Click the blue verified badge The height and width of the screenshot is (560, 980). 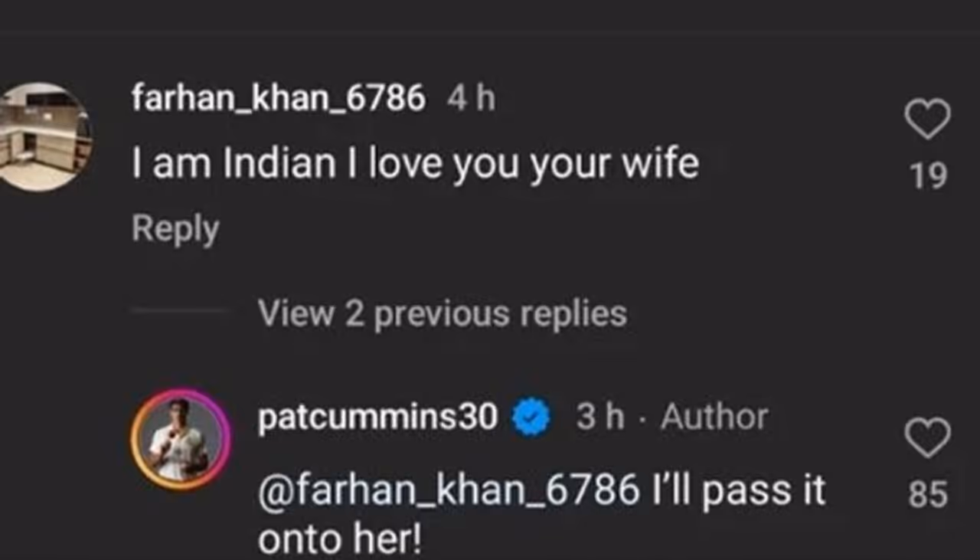531,418
